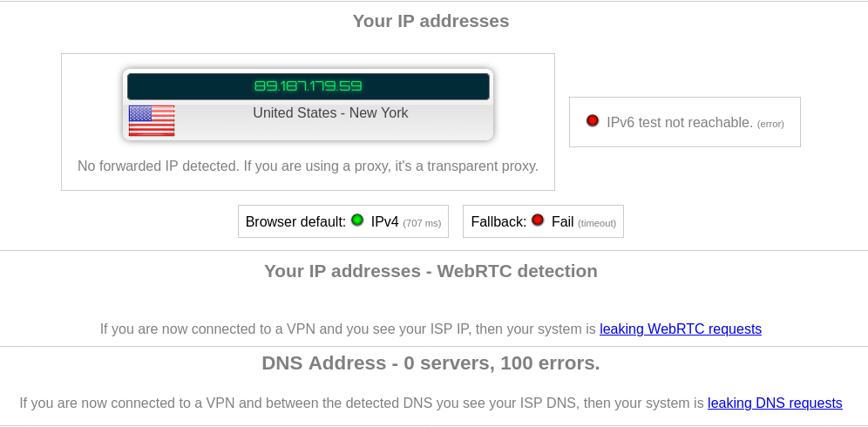The width and height of the screenshot is (868, 427).
Task: Click the Fallback label text
Action: pyautogui.click(x=498, y=222)
